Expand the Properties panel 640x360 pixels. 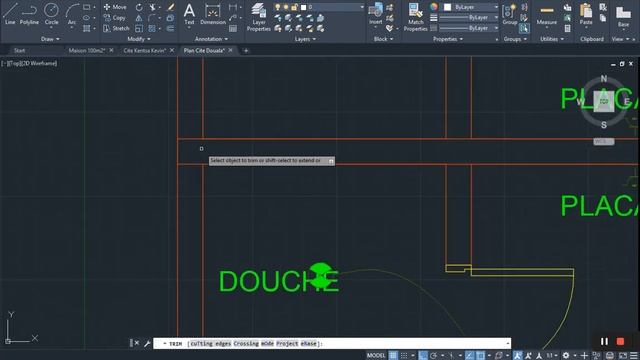click(x=448, y=39)
